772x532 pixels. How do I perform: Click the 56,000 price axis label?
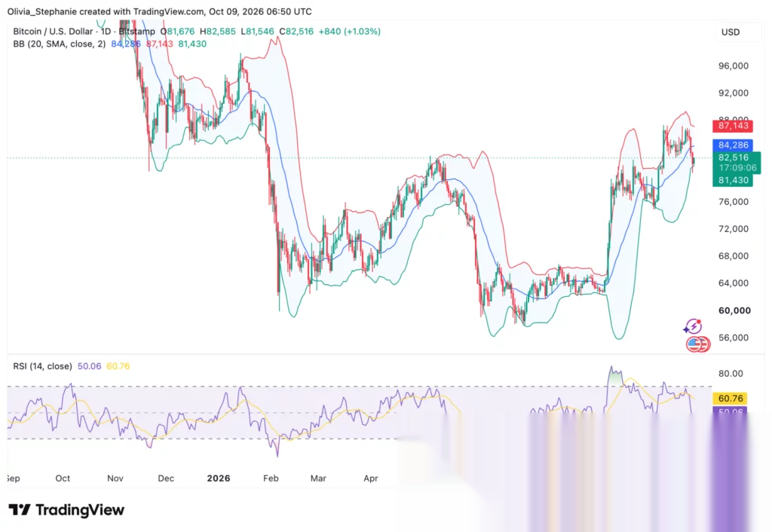[x=733, y=338]
